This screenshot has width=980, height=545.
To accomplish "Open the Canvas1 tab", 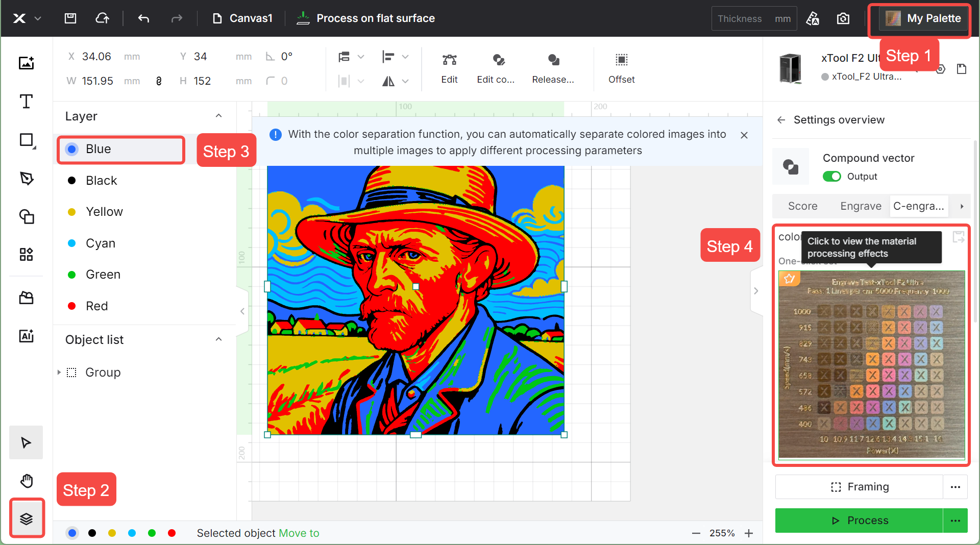I will click(x=242, y=18).
